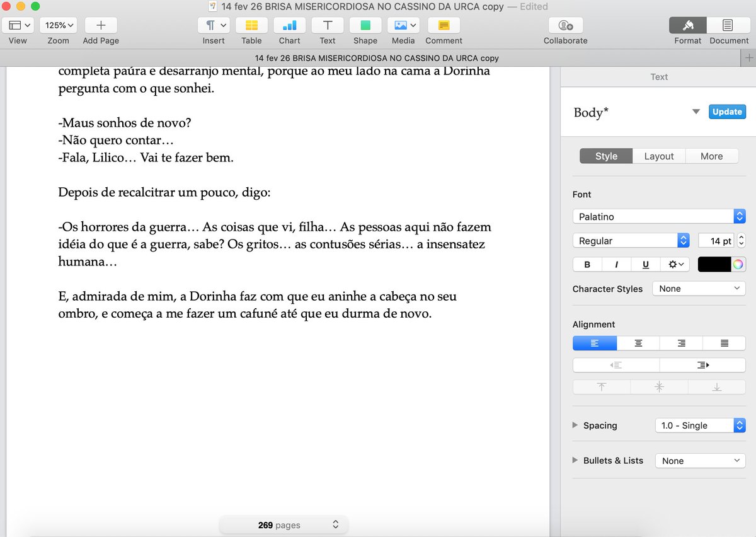
Task: Open Bullets & Lists None dropdown
Action: (x=701, y=461)
